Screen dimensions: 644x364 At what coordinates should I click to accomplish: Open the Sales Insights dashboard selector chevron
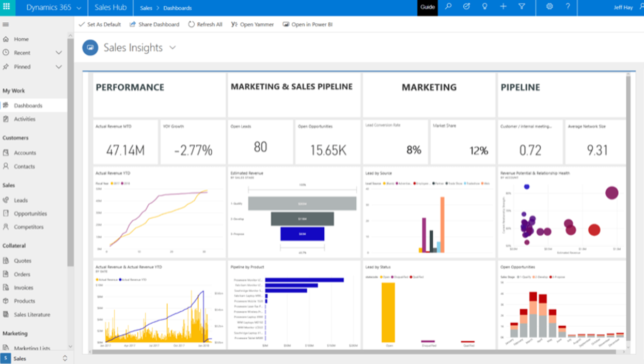tap(172, 48)
